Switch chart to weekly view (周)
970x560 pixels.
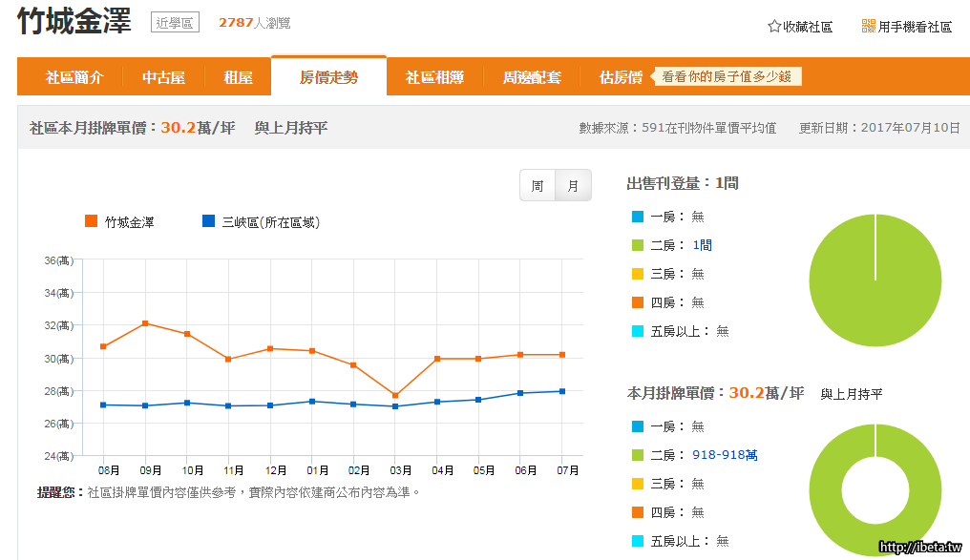click(538, 186)
